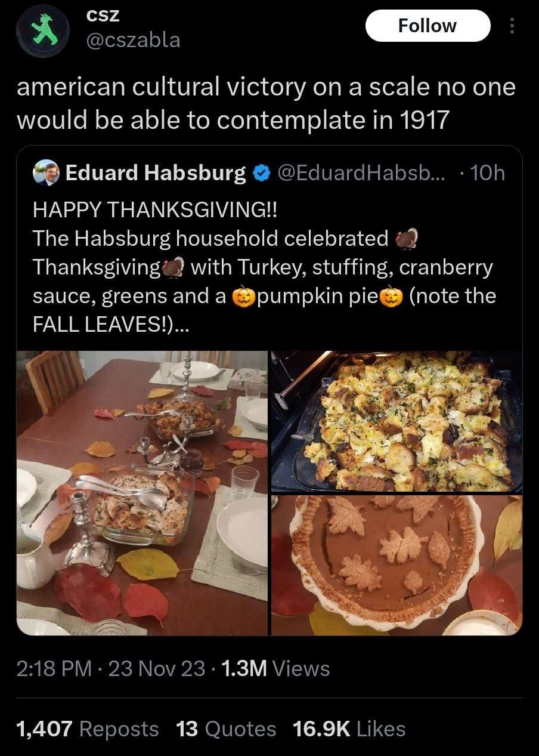Image resolution: width=539 pixels, height=756 pixels.
Task: View the pumpkin pie photo
Action: tap(396, 566)
